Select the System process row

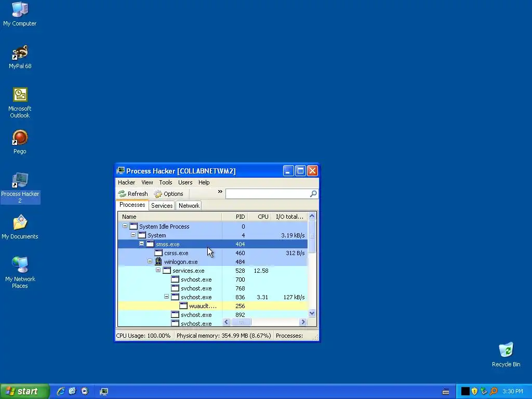click(x=212, y=235)
